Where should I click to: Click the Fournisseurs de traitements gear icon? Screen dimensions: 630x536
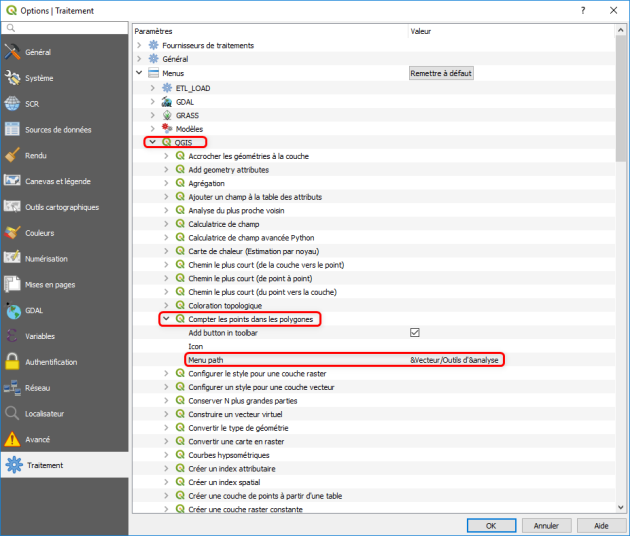coord(153,45)
